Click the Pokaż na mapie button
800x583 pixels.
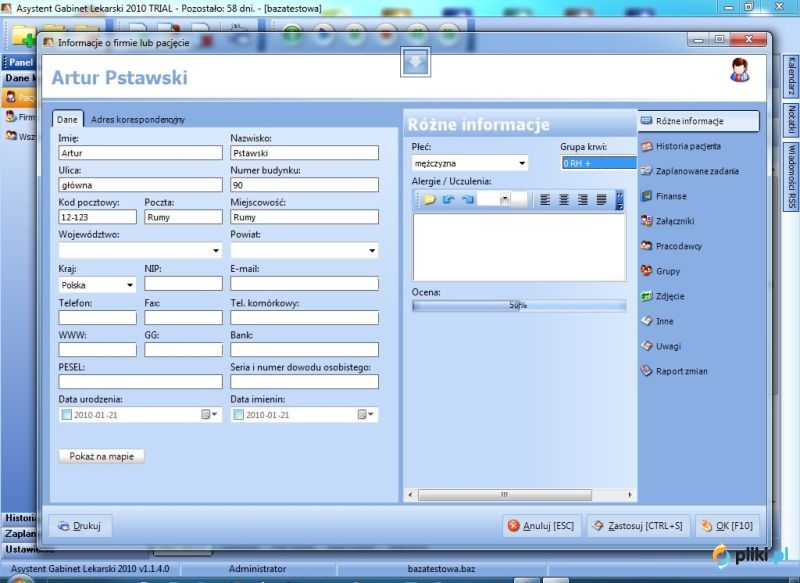pyautogui.click(x=102, y=457)
